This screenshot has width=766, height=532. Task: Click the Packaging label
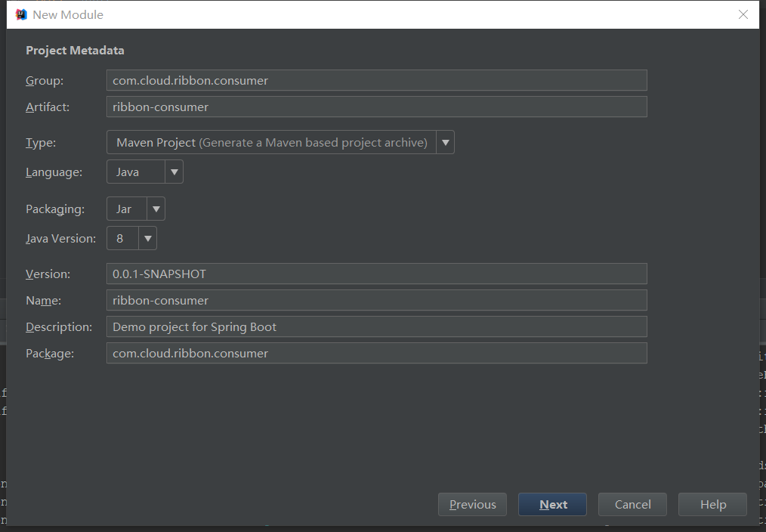pos(55,209)
